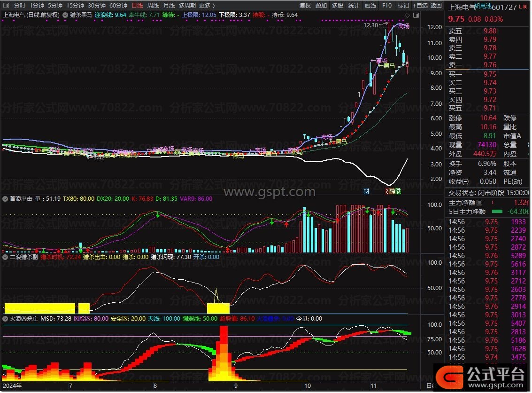Click the 14:56 trade row with volume 1933
Screen dimensions: 532x393
[x=487, y=222]
